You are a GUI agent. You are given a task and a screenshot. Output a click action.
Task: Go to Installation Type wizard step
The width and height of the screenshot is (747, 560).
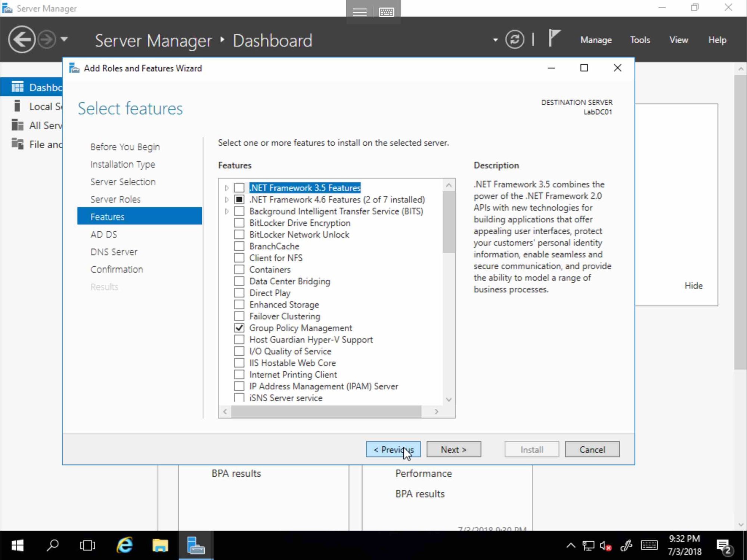(x=123, y=164)
